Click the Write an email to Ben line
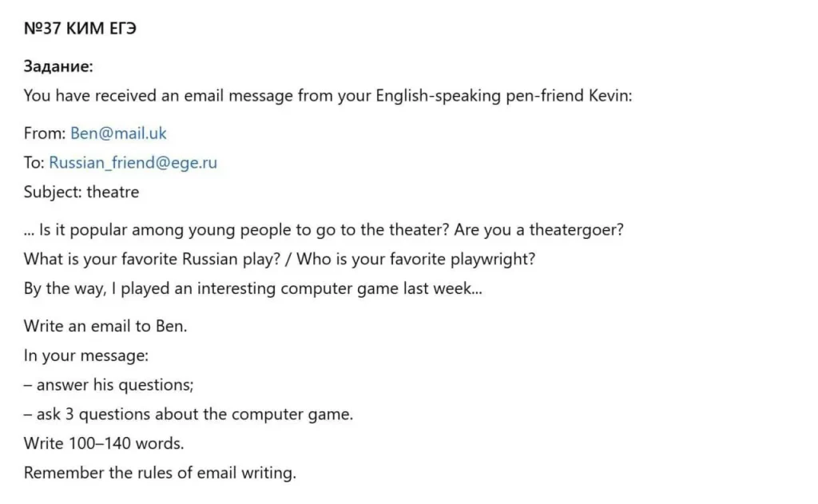Image resolution: width=818 pixels, height=504 pixels. point(105,326)
